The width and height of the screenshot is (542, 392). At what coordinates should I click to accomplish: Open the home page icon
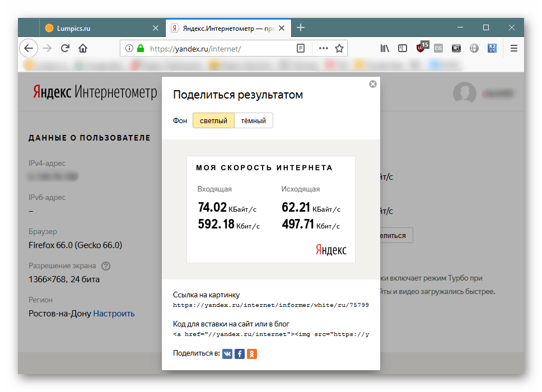83,48
